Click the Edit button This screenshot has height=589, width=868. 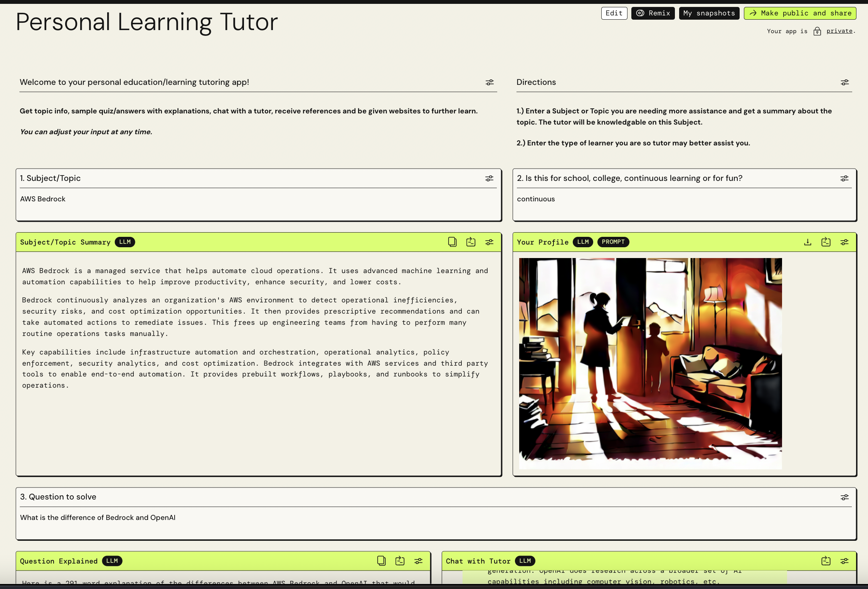(614, 13)
